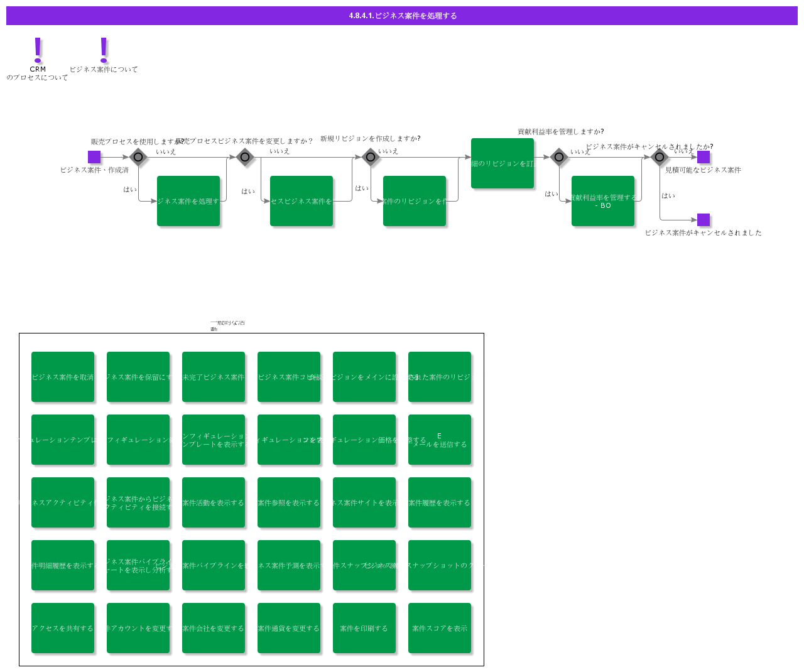The image size is (804, 672).
Task: Open the '案件スナップショットの' box in the fifth column
Action: (x=364, y=565)
